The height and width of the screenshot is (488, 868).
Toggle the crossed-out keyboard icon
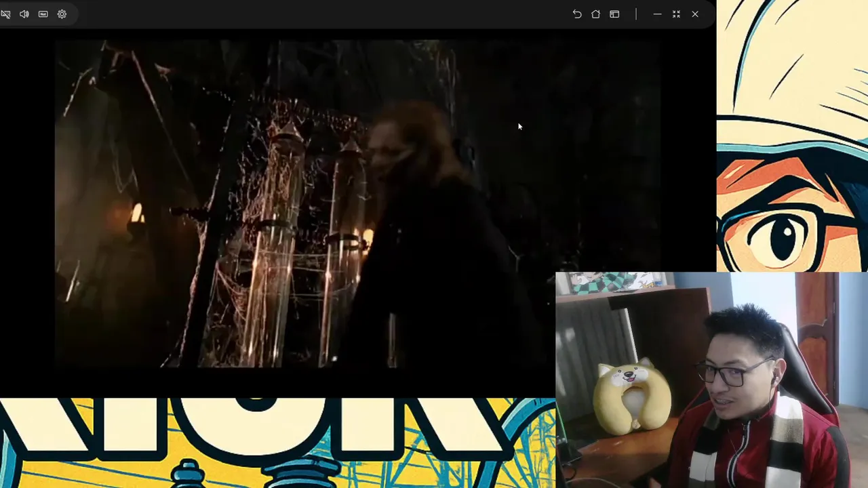pos(5,14)
